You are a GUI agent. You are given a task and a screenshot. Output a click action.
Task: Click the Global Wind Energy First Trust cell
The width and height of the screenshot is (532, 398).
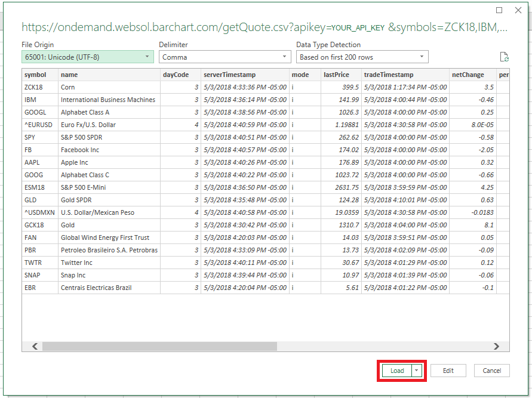109,237
